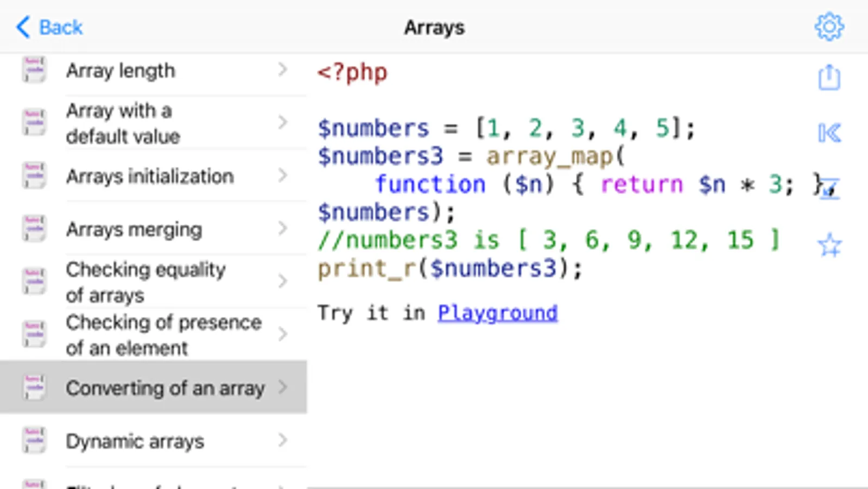The width and height of the screenshot is (868, 489).
Task: Select Checking of presence of an element
Action: point(154,335)
